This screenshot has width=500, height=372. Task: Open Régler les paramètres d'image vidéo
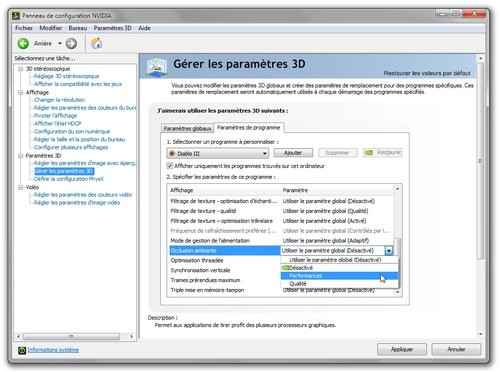click(77, 203)
